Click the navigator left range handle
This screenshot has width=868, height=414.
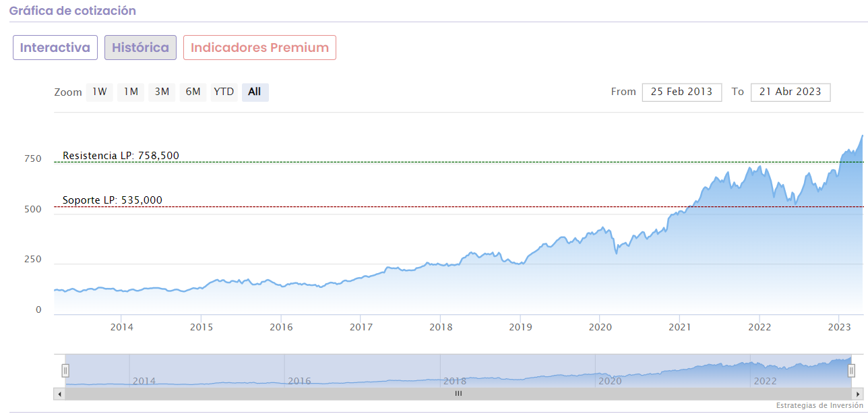coord(65,370)
